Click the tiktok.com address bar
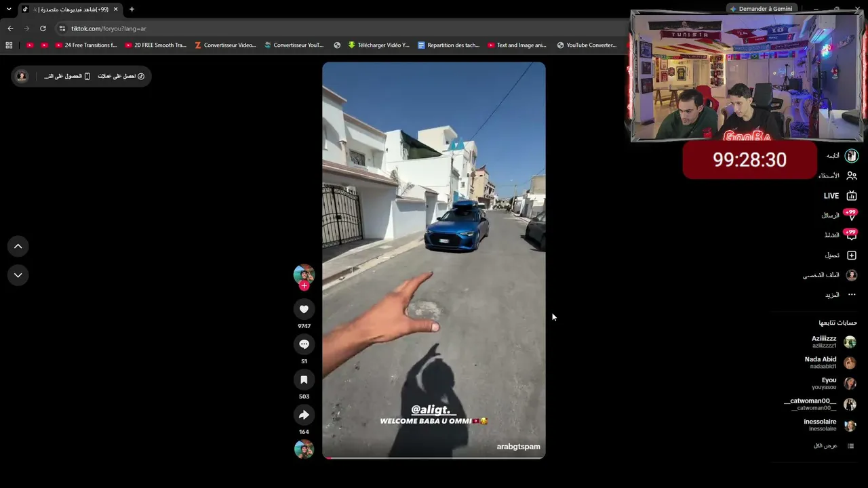 click(x=339, y=28)
